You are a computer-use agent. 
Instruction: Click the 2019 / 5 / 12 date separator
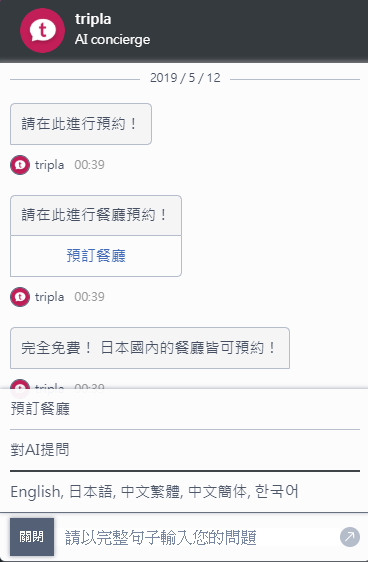pyautogui.click(x=185, y=78)
